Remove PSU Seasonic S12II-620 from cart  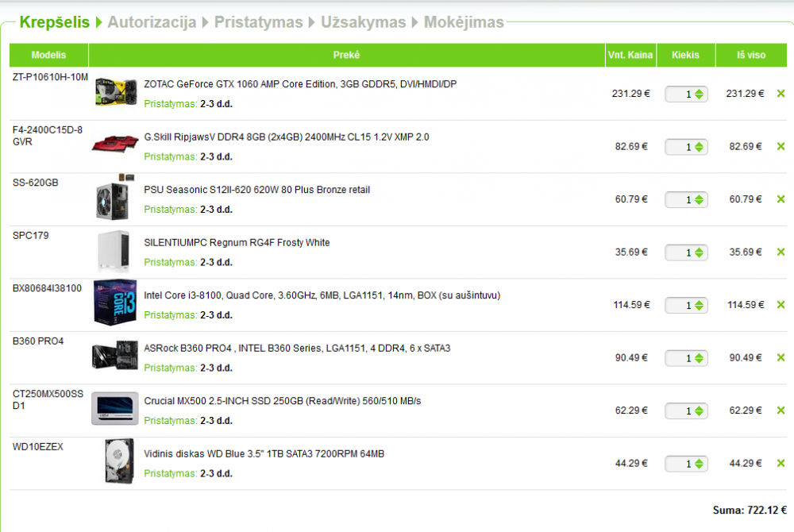(x=781, y=199)
